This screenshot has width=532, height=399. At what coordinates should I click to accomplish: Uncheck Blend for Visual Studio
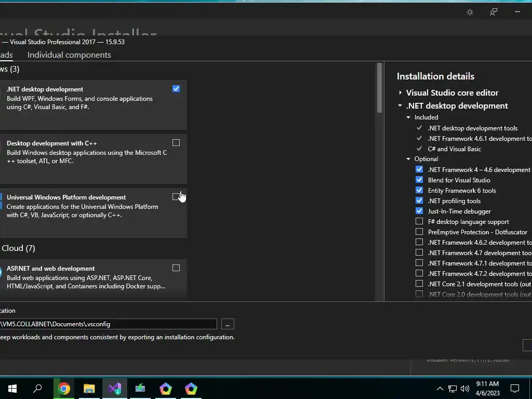point(419,180)
